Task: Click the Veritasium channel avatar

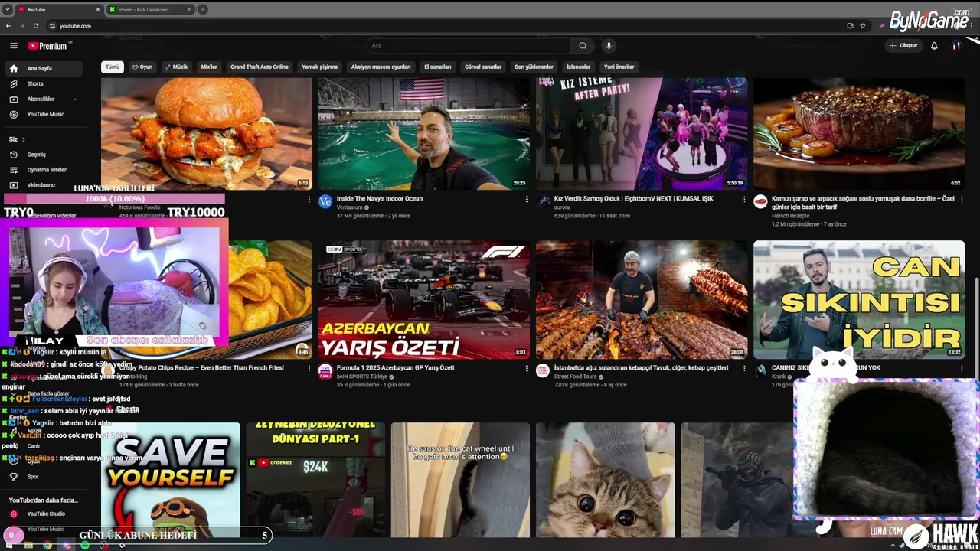Action: point(325,201)
